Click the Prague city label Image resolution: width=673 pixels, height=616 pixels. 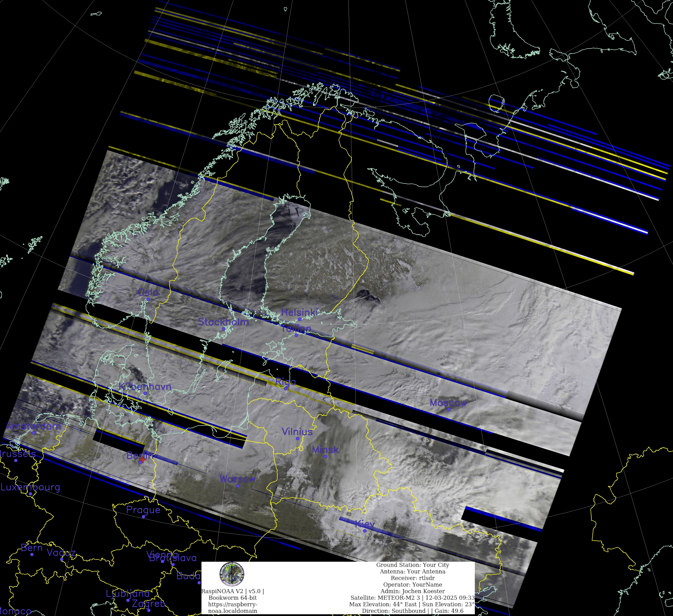[143, 510]
